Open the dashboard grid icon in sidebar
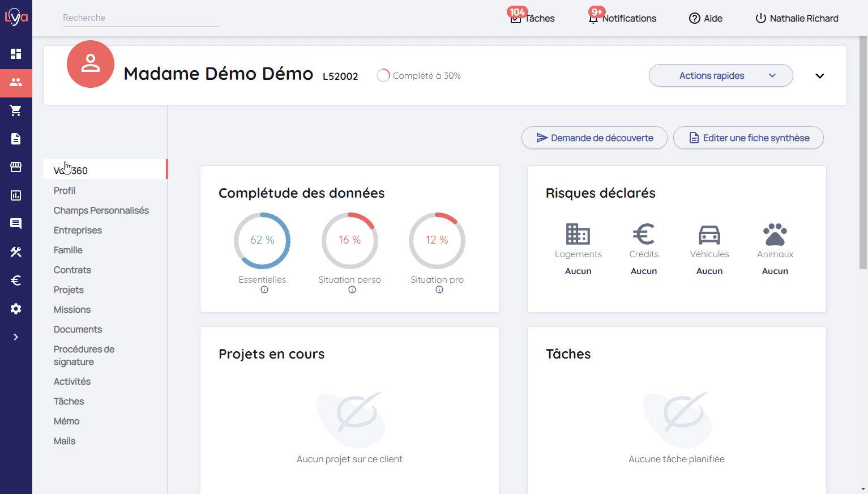Screen dimensions: 868x494 coord(16,54)
